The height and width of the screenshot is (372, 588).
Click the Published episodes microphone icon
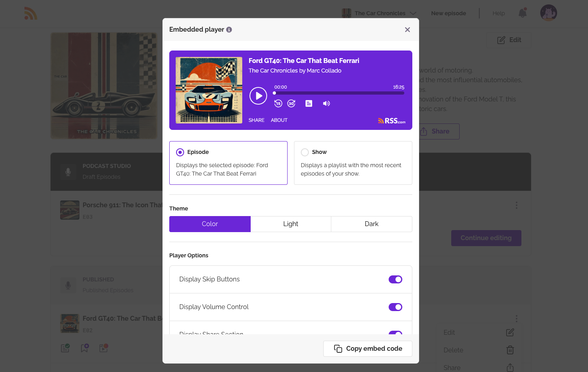[68, 285]
